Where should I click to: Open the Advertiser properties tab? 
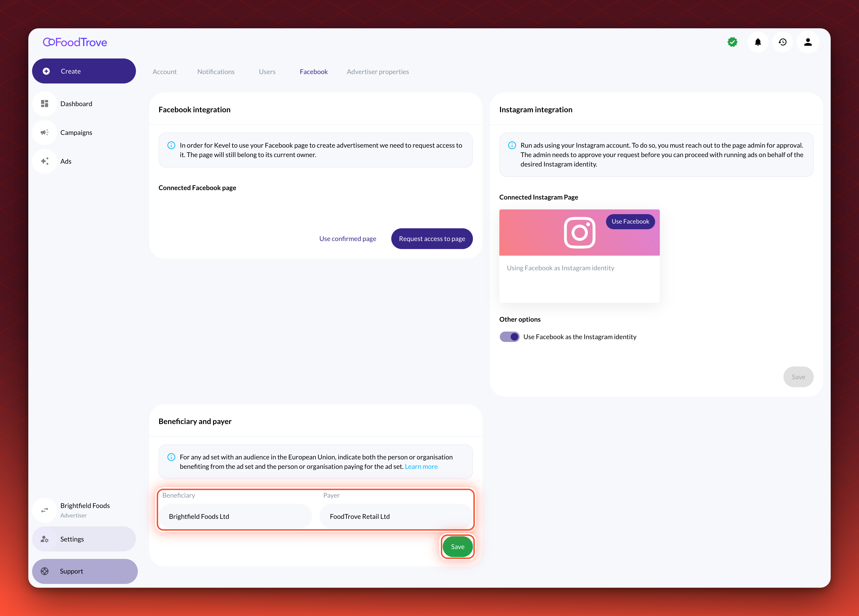click(x=378, y=72)
